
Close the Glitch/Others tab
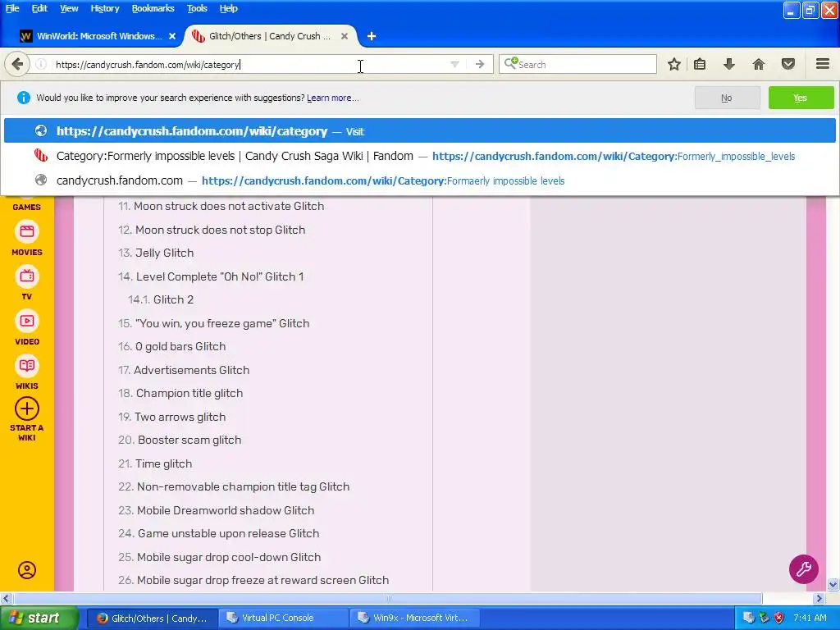pyautogui.click(x=345, y=36)
